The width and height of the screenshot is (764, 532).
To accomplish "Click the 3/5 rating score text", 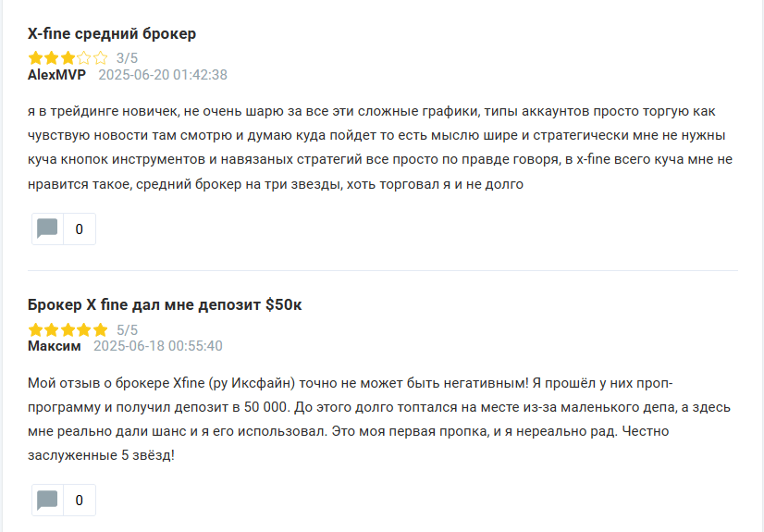I will point(127,58).
